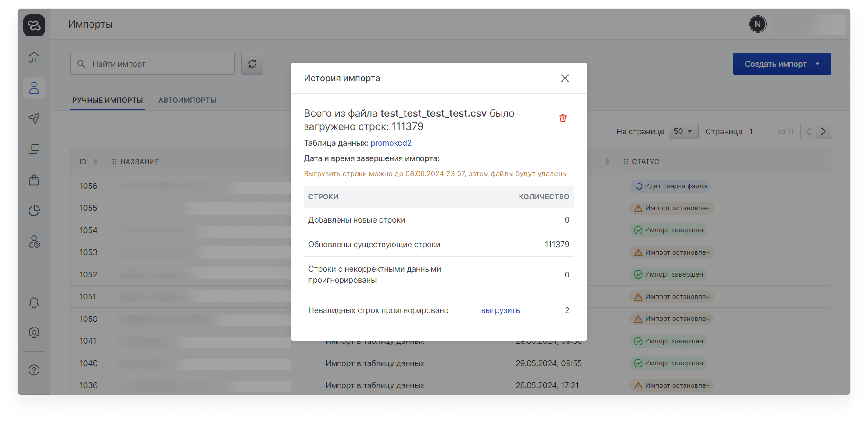Click the search magnifier icon

pos(81,64)
